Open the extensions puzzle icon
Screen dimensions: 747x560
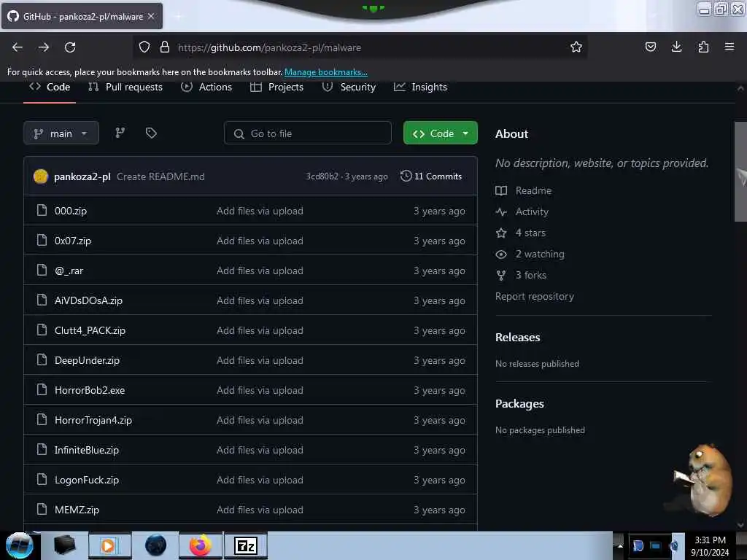coord(703,47)
